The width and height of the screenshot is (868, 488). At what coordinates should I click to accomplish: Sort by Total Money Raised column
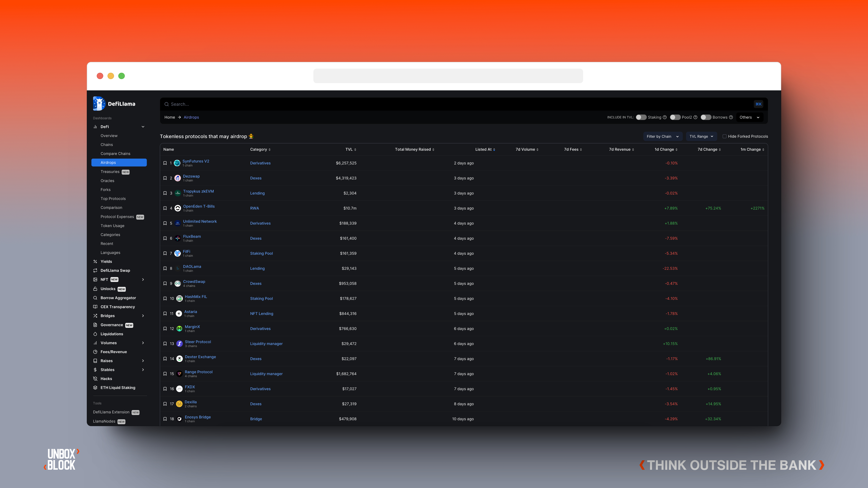(415, 150)
